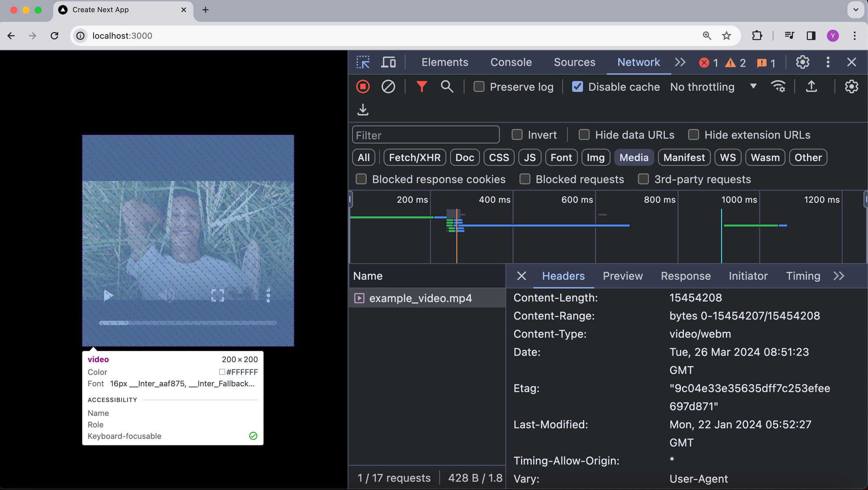Show the 1 error badge

[709, 63]
